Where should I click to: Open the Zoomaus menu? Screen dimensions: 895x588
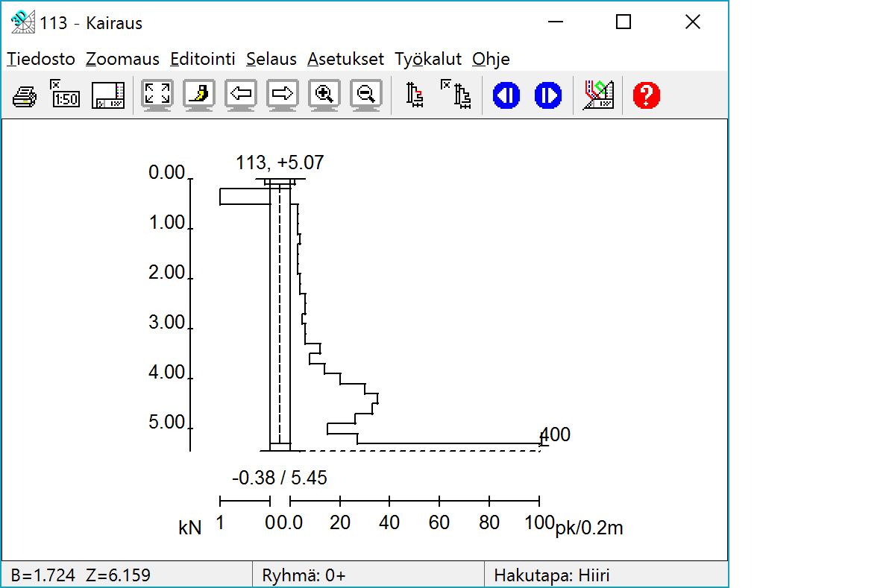coord(122,59)
